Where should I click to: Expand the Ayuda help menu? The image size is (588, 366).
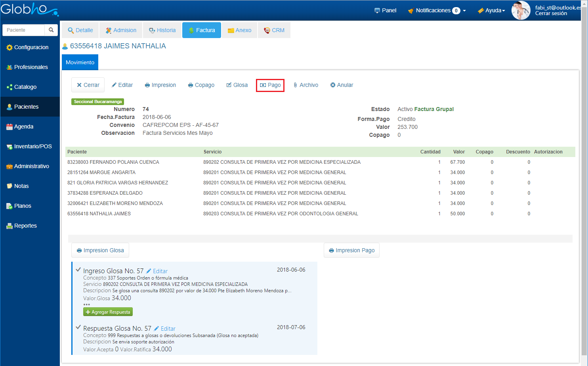tap(491, 11)
